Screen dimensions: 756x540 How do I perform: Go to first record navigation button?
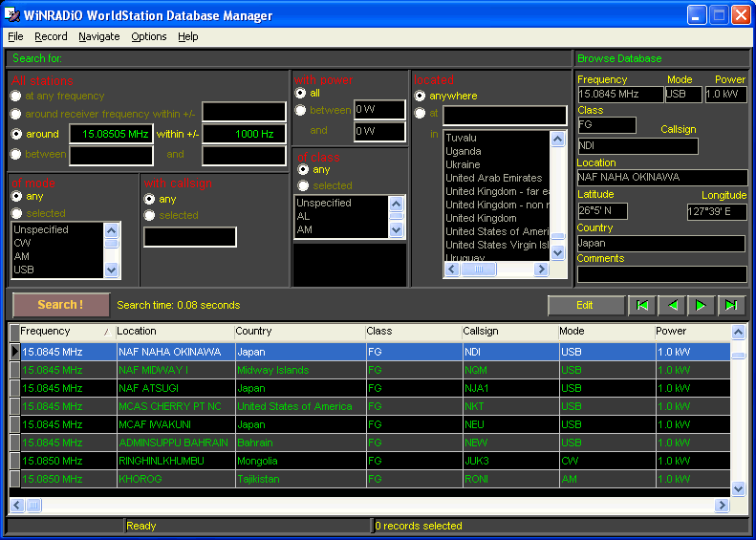641,305
